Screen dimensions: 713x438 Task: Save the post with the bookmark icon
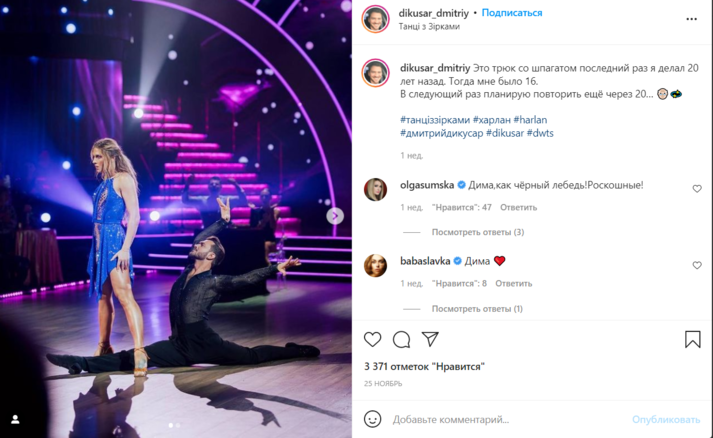click(x=693, y=339)
